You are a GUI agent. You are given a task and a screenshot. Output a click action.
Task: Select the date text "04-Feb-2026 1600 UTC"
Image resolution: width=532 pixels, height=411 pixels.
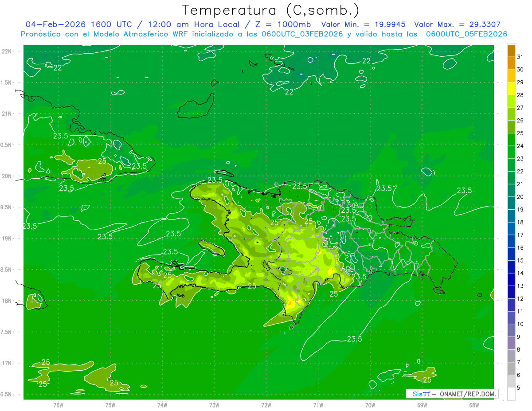coord(78,24)
